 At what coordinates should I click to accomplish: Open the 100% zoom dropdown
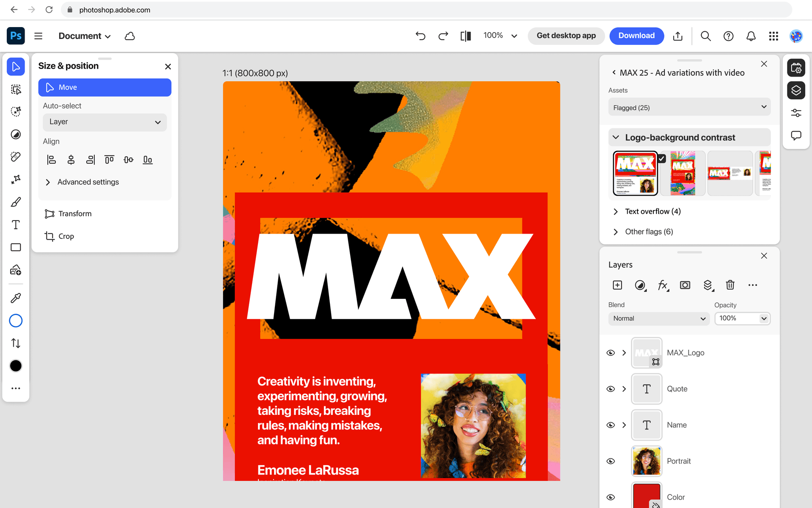(500, 36)
